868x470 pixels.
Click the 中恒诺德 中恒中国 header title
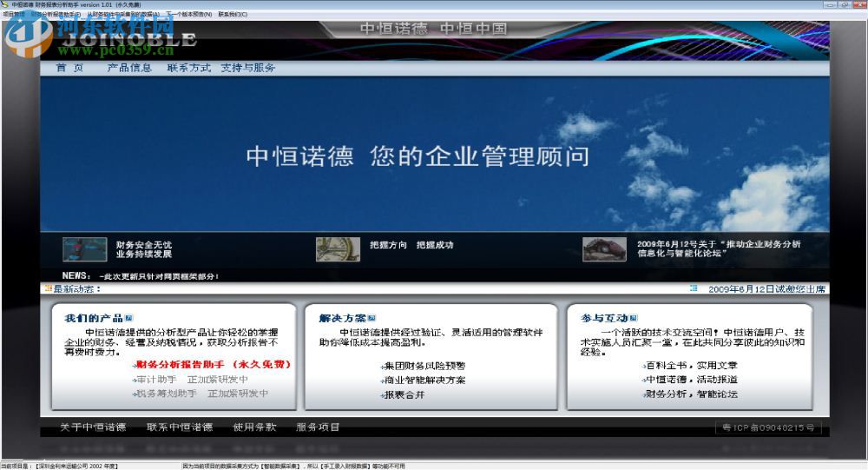coord(433,29)
